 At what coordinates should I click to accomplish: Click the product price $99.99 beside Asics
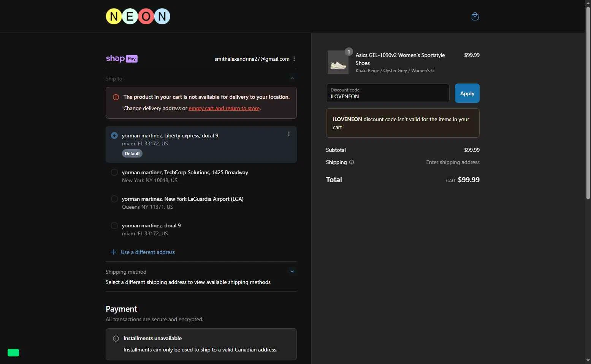pos(472,55)
